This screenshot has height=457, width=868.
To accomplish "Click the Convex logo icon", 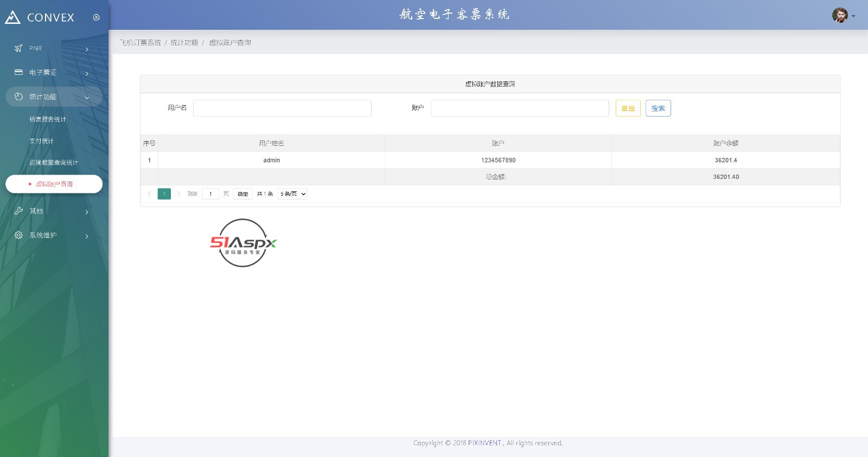I will point(12,17).
